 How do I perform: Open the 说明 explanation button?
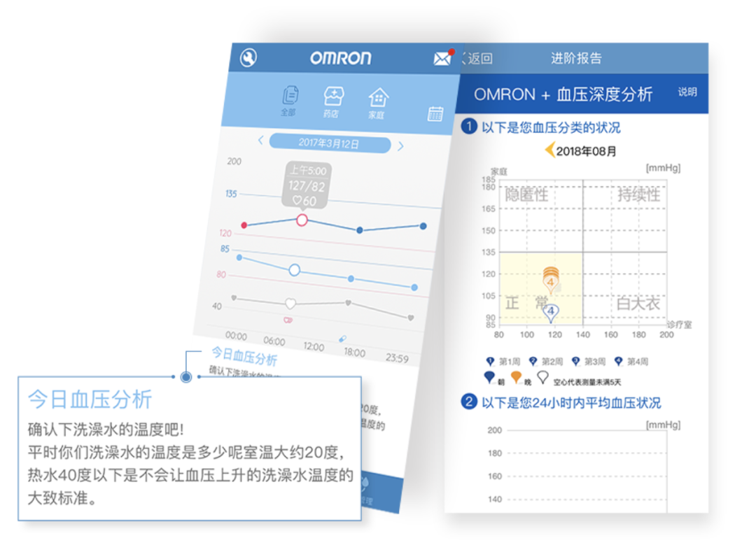(x=686, y=93)
